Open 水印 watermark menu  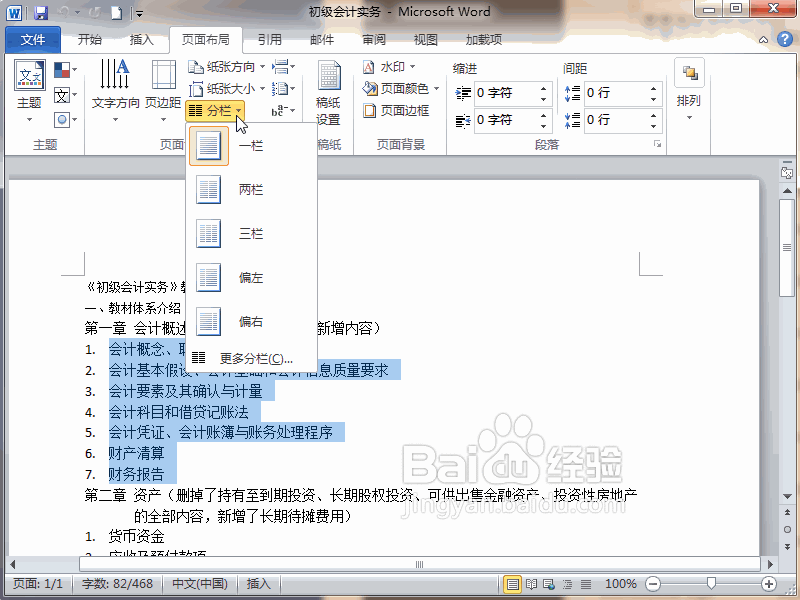point(389,67)
